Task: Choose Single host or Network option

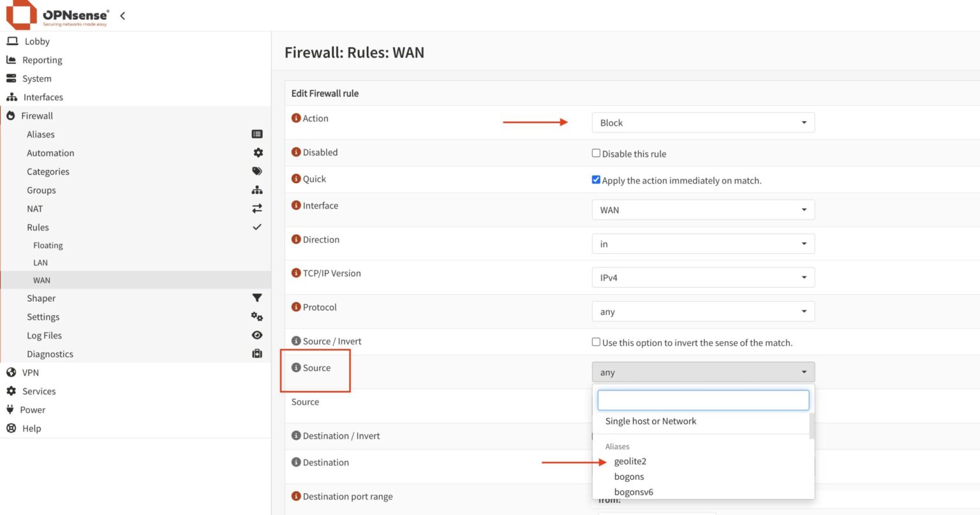Action: pos(651,421)
